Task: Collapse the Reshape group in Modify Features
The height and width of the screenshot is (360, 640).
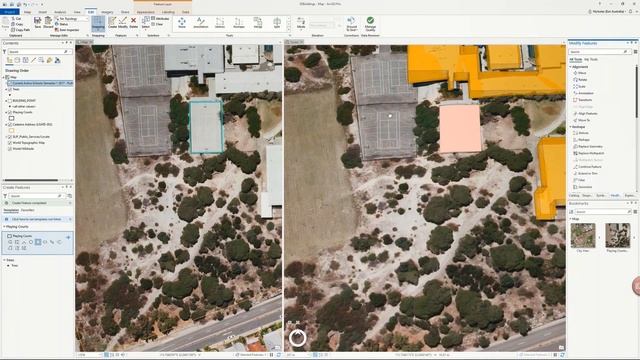Action: pyautogui.click(x=571, y=127)
